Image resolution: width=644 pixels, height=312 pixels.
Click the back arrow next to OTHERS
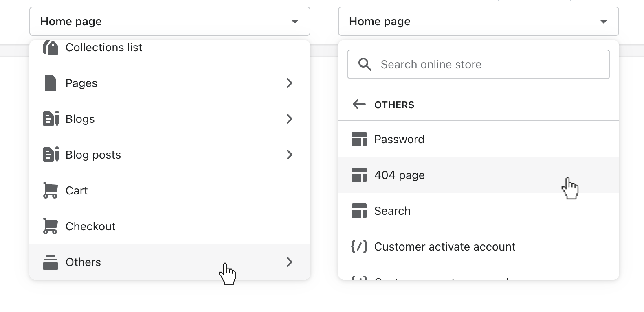(359, 105)
